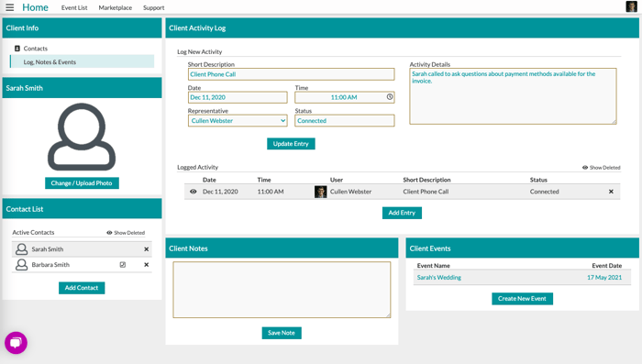Screen dimensions: 642x364
Task: Select Barbara Smith in Active Contacts
Action: click(50, 264)
